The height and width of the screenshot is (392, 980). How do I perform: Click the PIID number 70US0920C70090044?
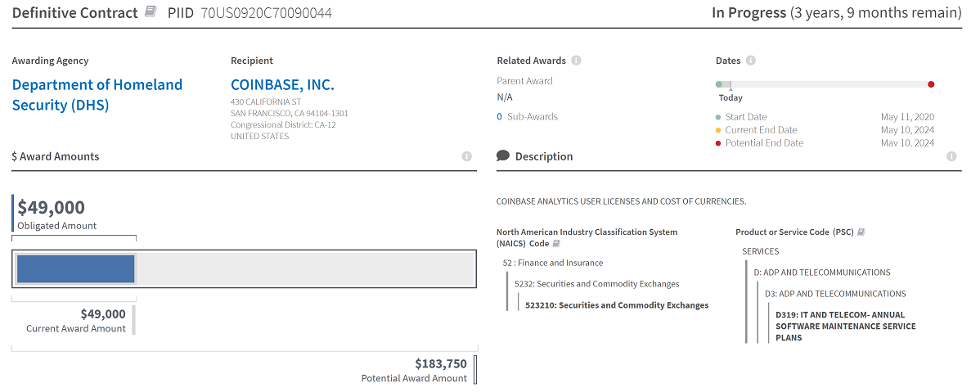(266, 13)
